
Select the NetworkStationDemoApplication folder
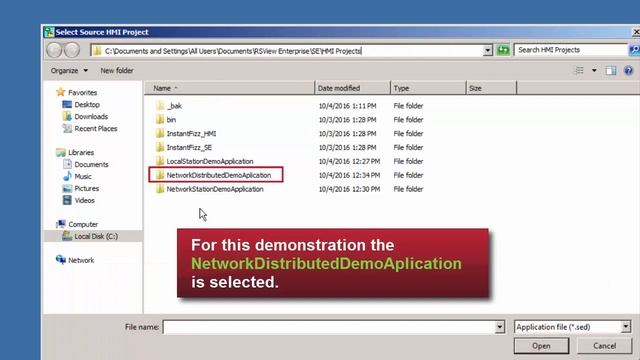point(209,189)
